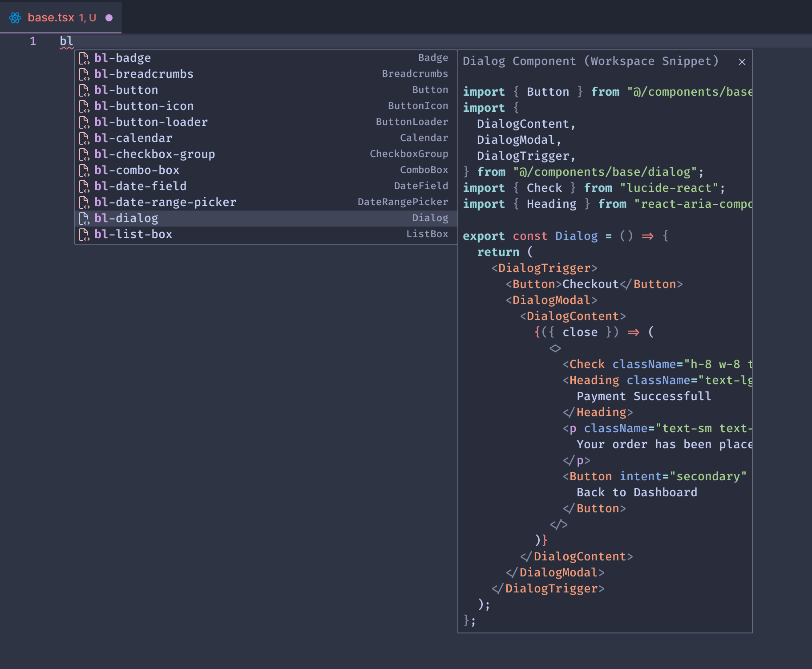
Task: Choose the bl-badge suggestion
Action: click(266, 58)
